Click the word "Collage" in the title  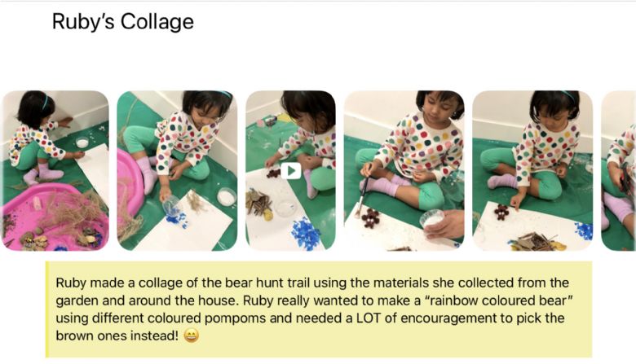click(x=157, y=22)
